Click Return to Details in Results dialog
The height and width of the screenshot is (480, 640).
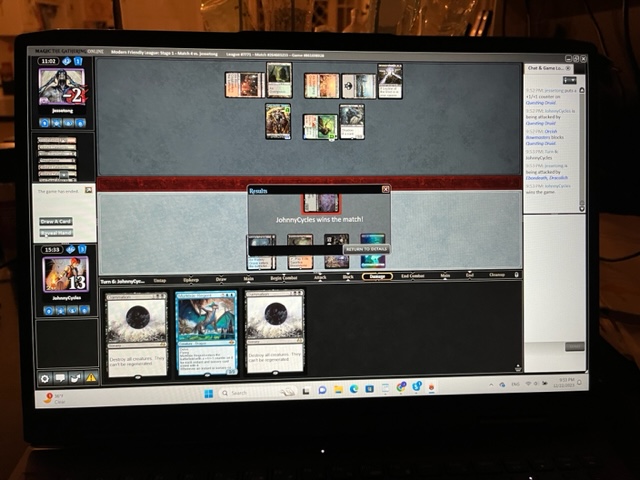pos(365,249)
